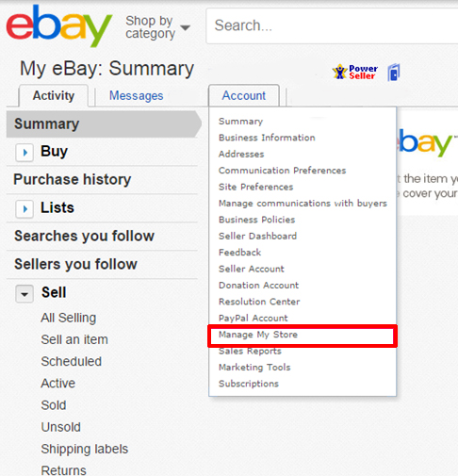Image resolution: width=458 pixels, height=476 pixels.
Task: Choose Manage My Store from Account menu
Action: click(258, 335)
